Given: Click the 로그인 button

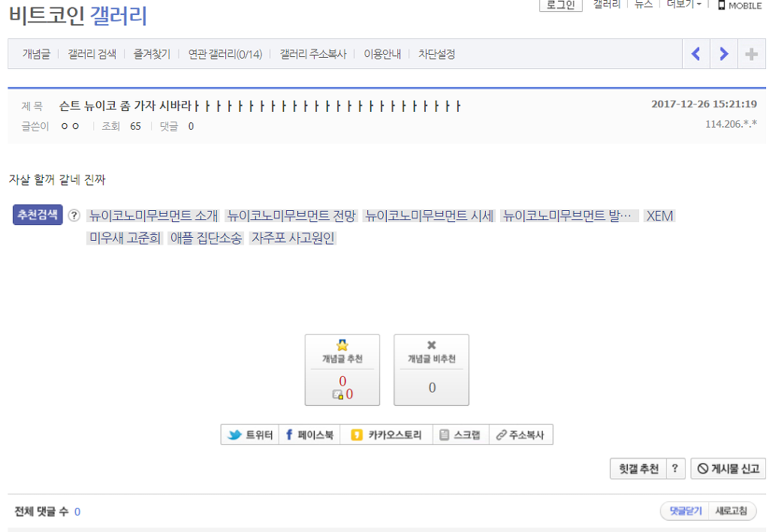Looking at the screenshot, I should click(x=560, y=5).
